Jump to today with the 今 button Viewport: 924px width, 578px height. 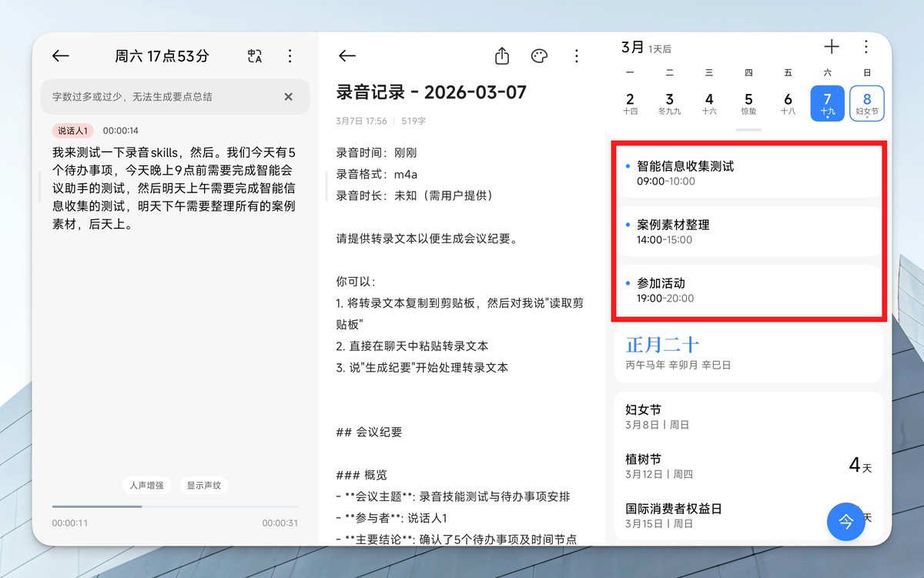click(845, 521)
